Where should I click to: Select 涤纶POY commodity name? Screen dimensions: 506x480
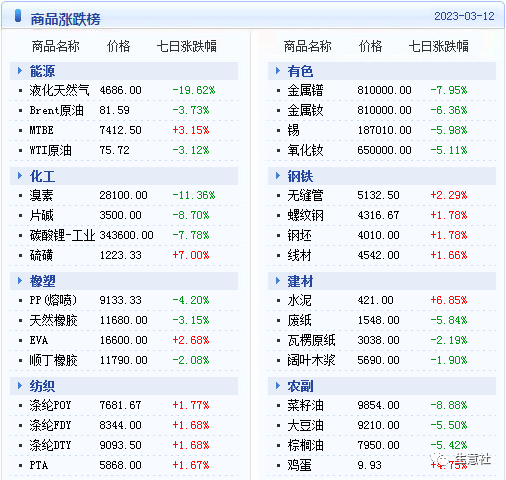coord(50,405)
